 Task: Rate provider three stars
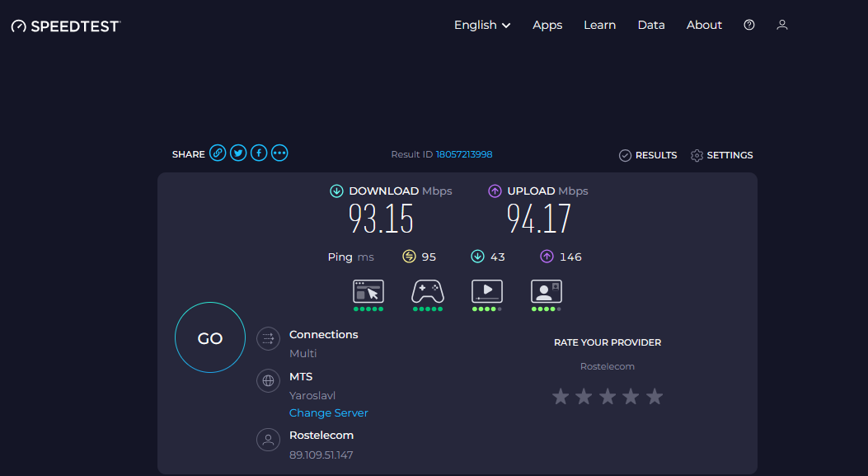pyautogui.click(x=608, y=396)
